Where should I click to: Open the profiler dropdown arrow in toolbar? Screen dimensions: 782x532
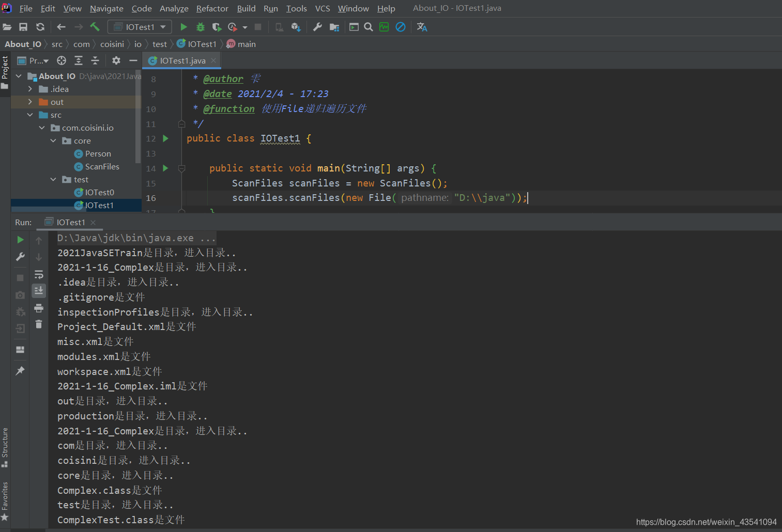[245, 27]
